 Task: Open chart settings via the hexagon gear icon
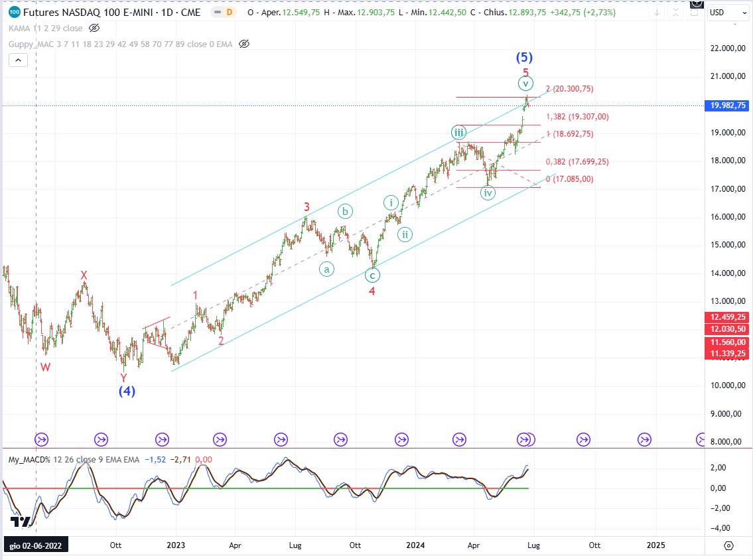click(x=728, y=545)
